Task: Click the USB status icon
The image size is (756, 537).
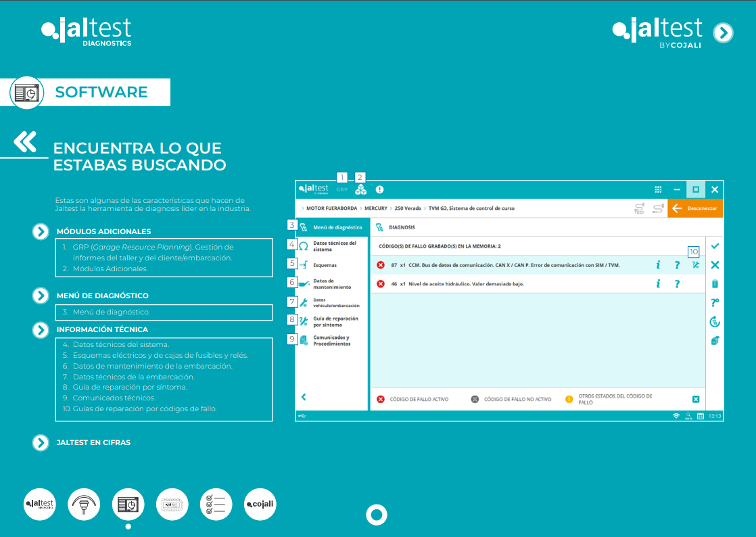Action: [302, 416]
